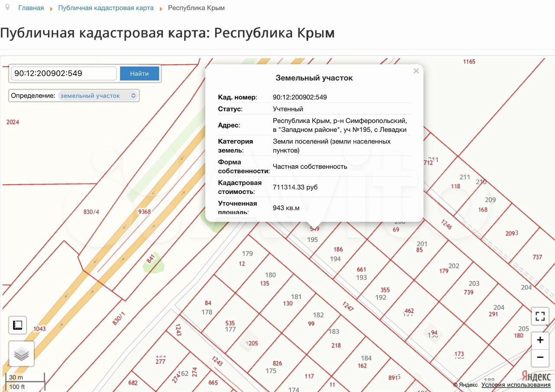Open the Условия использования link
The width and height of the screenshot is (555, 392).
click(516, 385)
